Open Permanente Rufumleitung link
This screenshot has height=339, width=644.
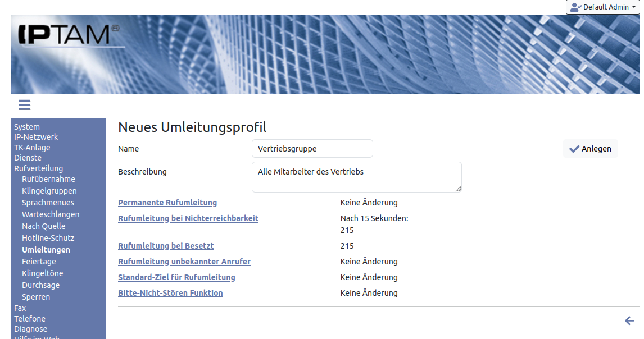[x=167, y=203]
